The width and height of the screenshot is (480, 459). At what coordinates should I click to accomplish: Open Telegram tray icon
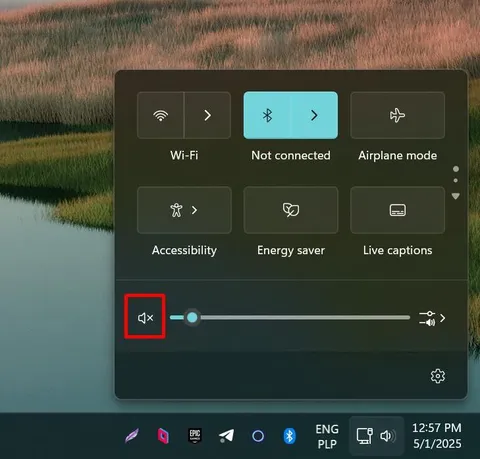(x=226, y=436)
